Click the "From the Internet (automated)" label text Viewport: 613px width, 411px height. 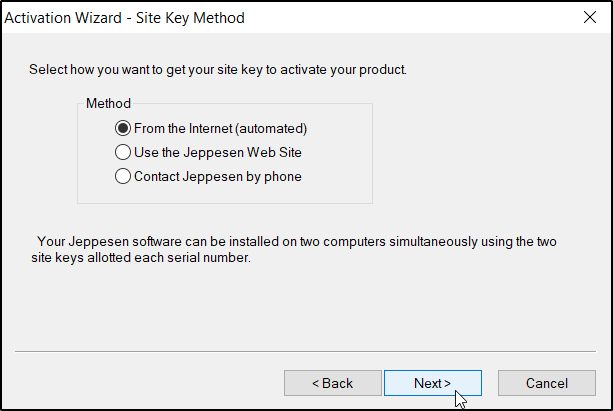pyautogui.click(x=220, y=129)
